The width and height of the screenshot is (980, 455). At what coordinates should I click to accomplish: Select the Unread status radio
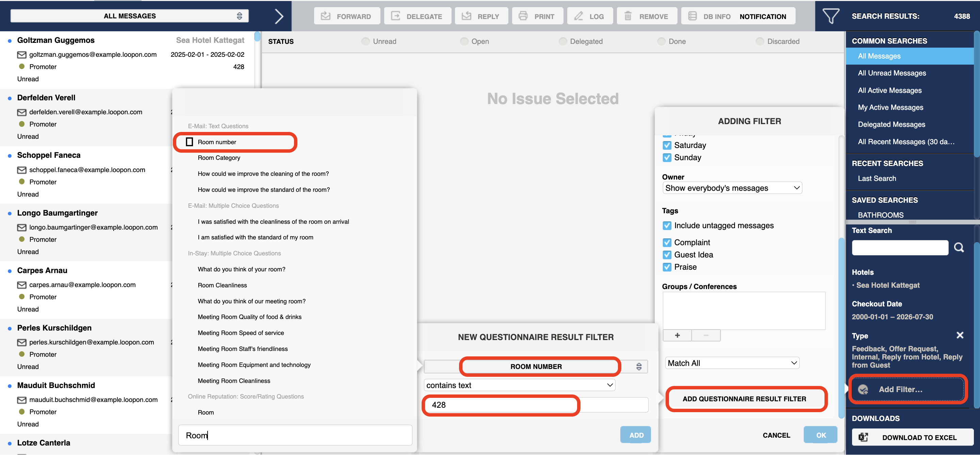(x=365, y=41)
